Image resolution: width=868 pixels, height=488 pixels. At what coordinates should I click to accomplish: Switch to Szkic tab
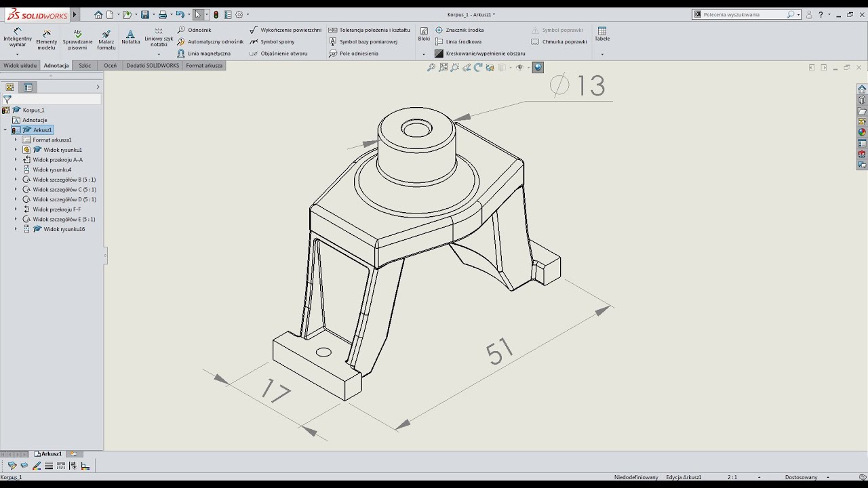click(85, 66)
